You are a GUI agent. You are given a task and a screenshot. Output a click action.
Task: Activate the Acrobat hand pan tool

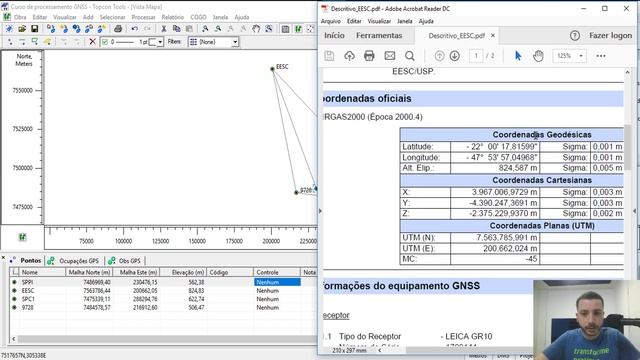(x=538, y=56)
